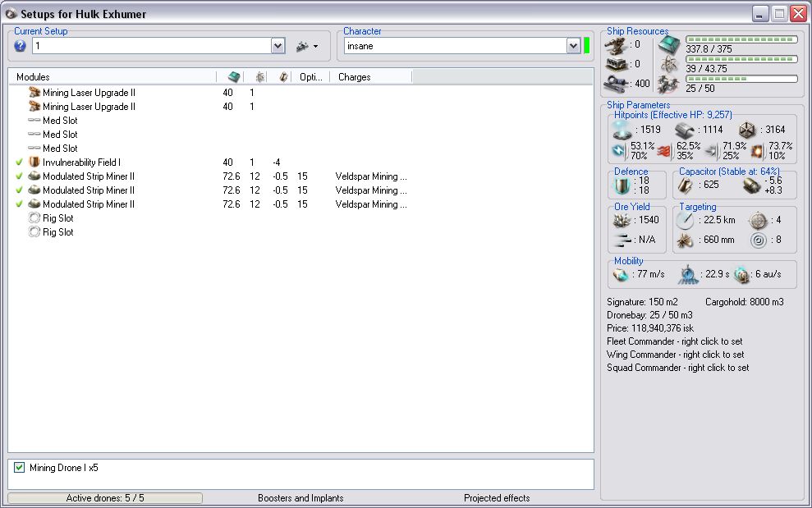
Task: Click the Wing Commander right click to set line
Action: click(x=675, y=355)
